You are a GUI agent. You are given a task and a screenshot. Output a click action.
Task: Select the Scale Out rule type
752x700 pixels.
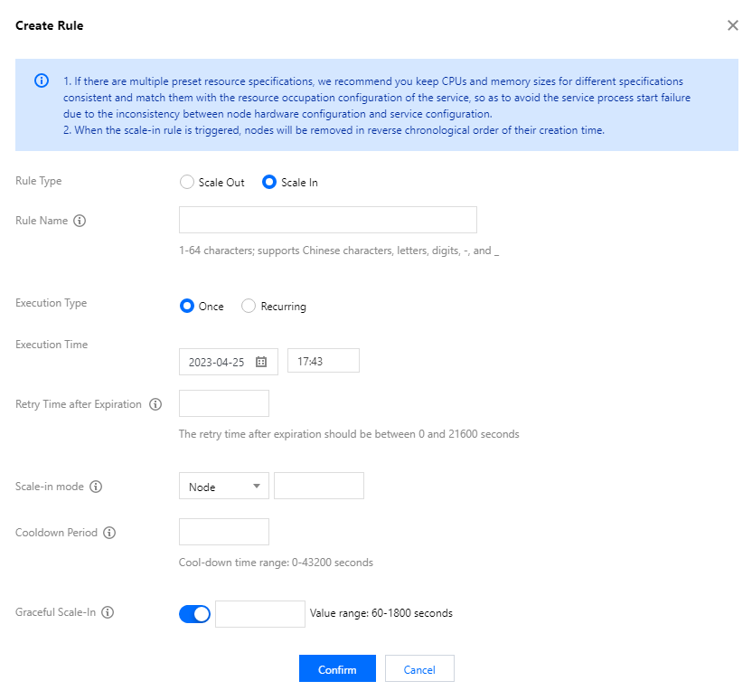point(188,182)
